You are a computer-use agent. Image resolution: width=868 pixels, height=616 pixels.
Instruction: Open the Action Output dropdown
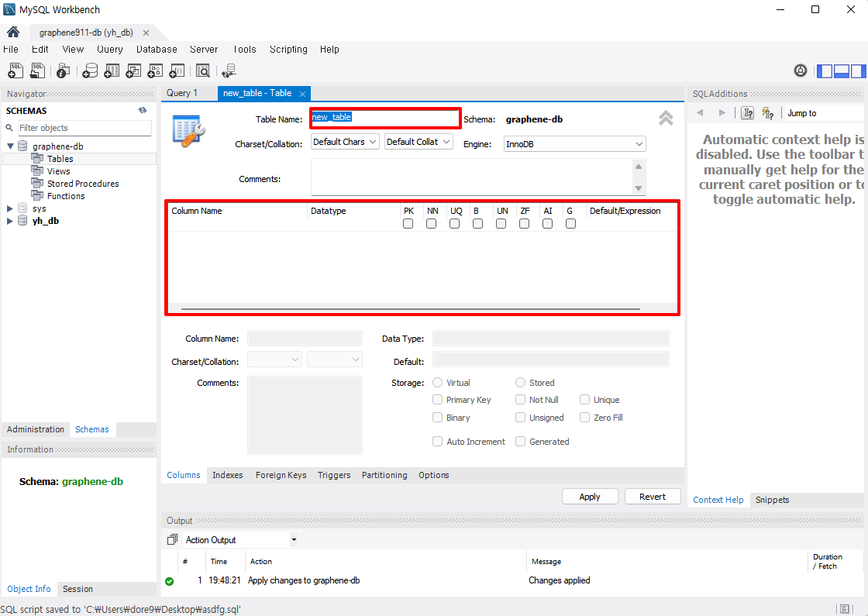[294, 539]
